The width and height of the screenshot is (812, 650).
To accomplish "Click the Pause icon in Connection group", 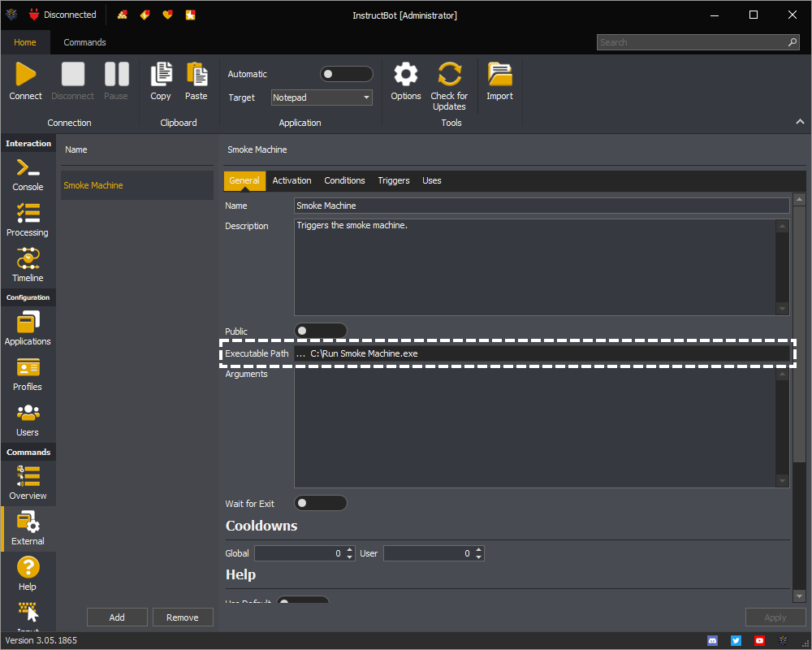I will coord(116,74).
